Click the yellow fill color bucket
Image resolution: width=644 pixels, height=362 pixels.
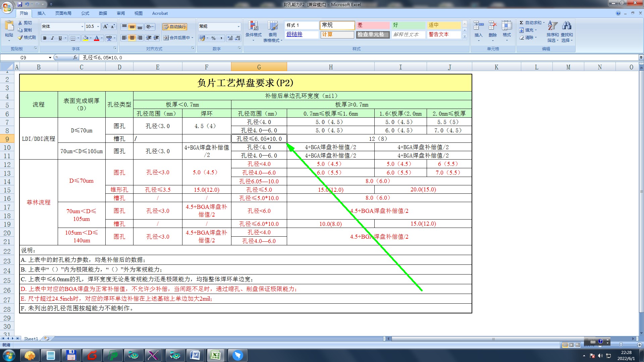coord(86,38)
